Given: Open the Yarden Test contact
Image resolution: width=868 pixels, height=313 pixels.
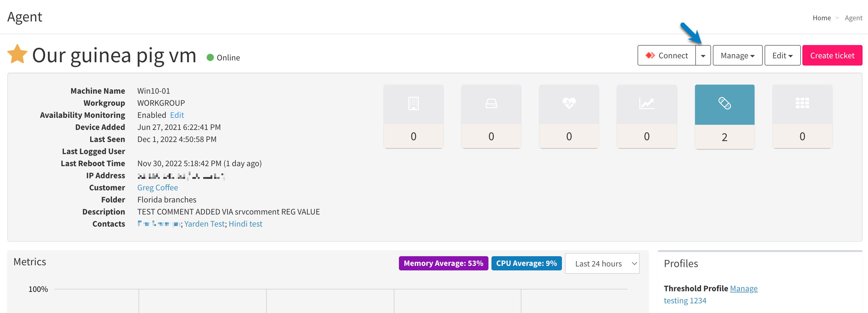Looking at the screenshot, I should [x=204, y=224].
